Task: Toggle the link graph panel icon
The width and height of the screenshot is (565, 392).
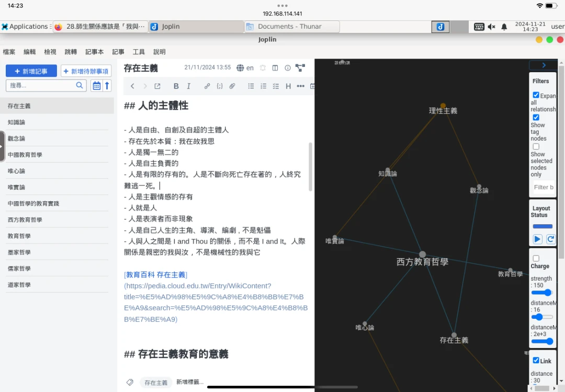Action: pyautogui.click(x=300, y=68)
